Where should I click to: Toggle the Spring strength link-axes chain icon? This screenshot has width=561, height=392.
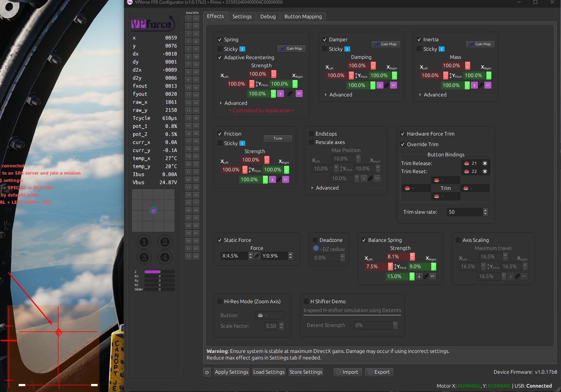(x=290, y=94)
